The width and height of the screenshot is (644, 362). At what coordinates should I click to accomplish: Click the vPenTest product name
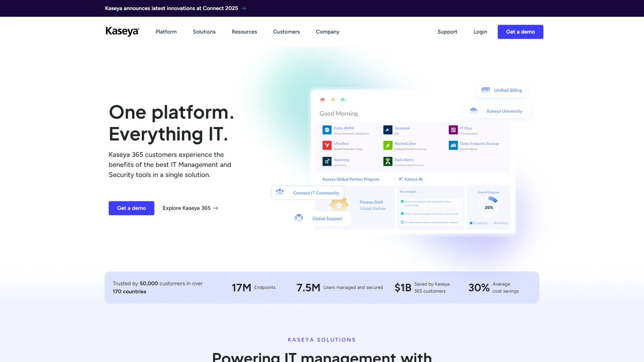[x=341, y=144]
